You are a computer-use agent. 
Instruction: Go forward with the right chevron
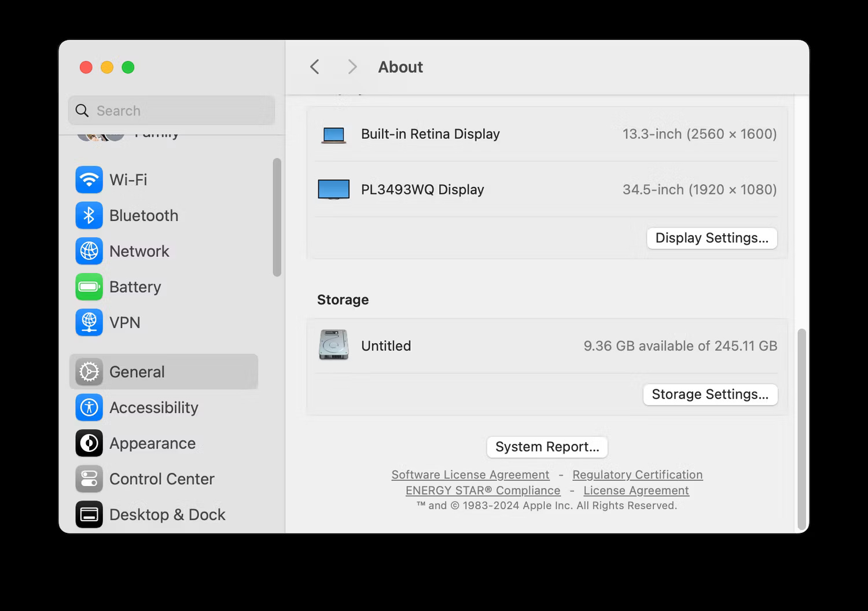point(352,67)
